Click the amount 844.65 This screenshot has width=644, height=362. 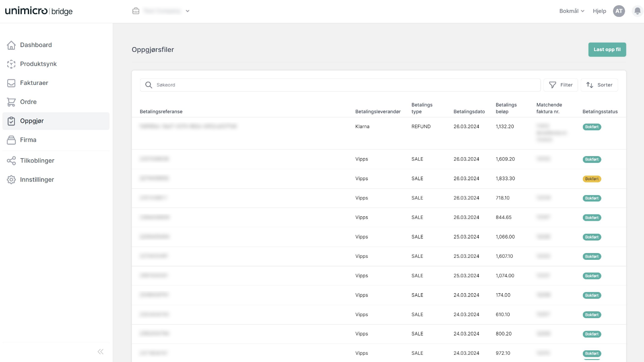click(504, 218)
